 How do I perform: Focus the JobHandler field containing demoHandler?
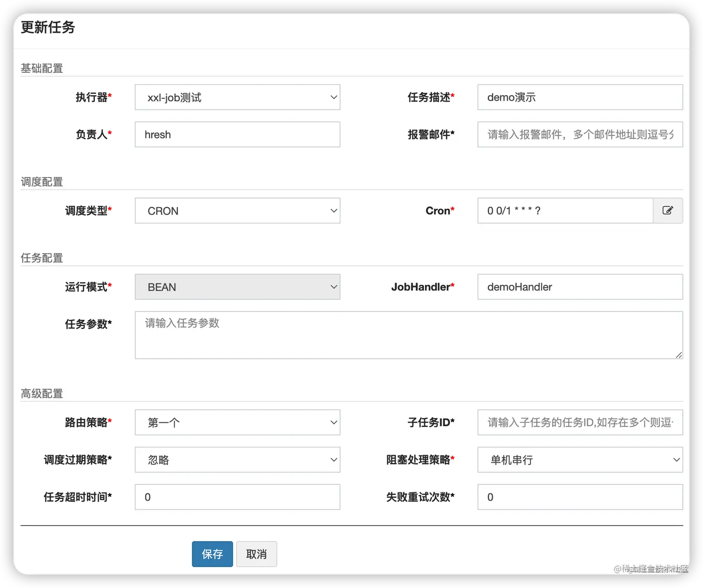pos(580,287)
